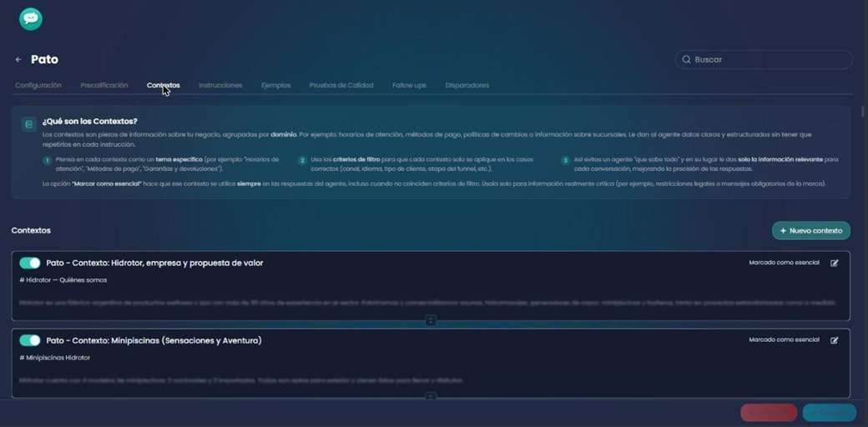This screenshot has height=427, width=868.
Task: Click the blue button in bottom bar
Action: [830, 413]
